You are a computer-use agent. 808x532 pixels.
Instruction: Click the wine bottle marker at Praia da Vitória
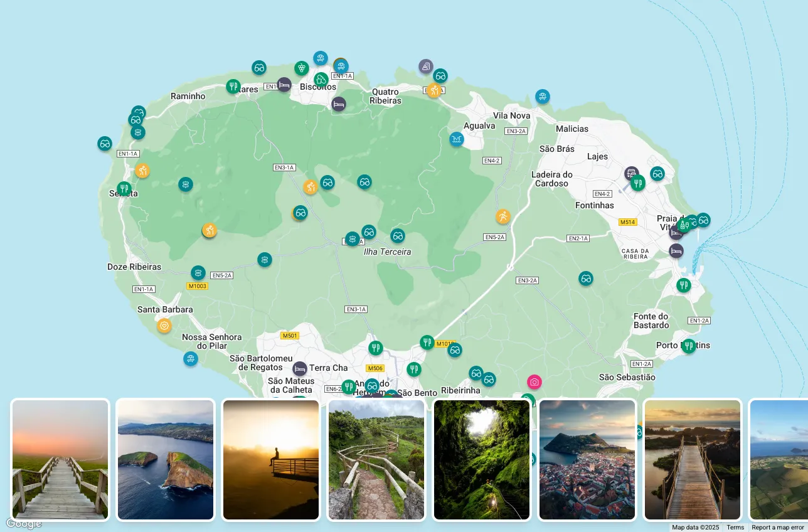click(x=683, y=226)
